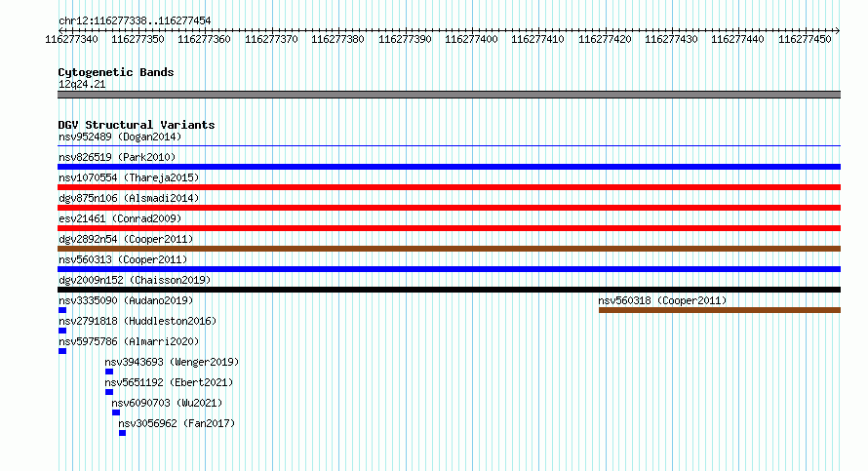Image resolution: width=868 pixels, height=471 pixels.
Task: Select the nsv6090703 small blue marker
Action: click(116, 412)
